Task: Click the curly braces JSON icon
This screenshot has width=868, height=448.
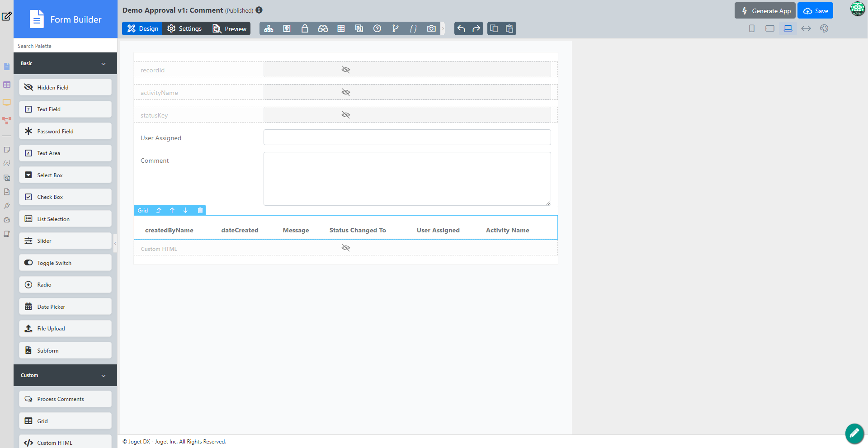Action: (x=413, y=28)
